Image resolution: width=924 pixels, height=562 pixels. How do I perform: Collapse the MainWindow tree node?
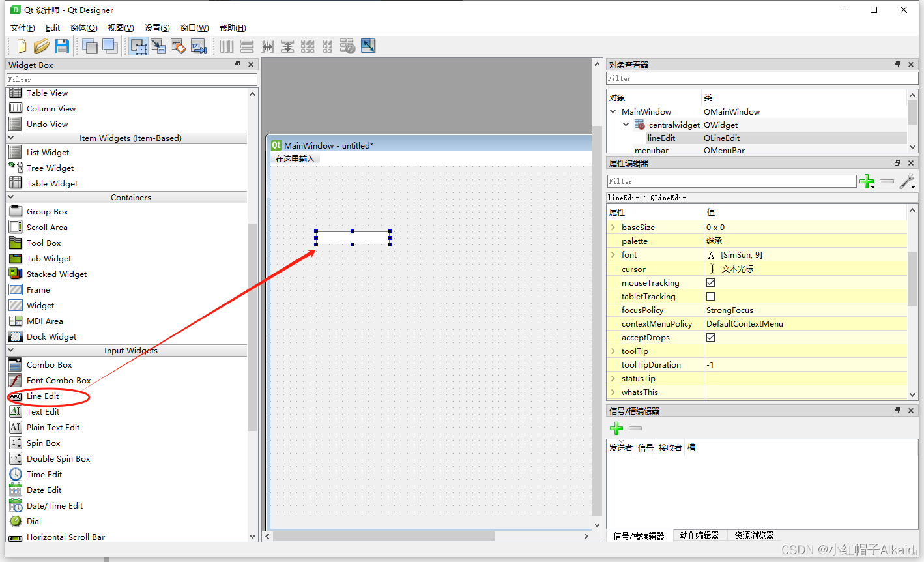click(x=613, y=111)
